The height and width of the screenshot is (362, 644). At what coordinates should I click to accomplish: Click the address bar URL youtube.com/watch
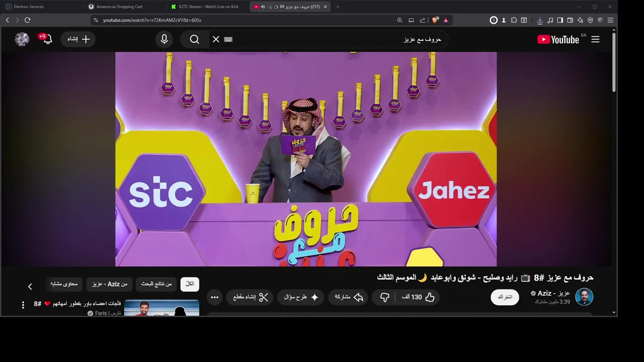point(152,20)
